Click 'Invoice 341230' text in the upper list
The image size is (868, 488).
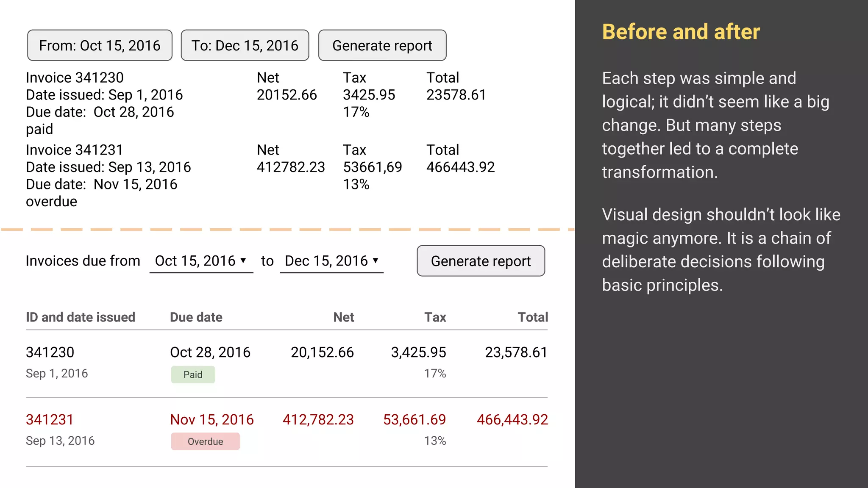click(x=75, y=78)
